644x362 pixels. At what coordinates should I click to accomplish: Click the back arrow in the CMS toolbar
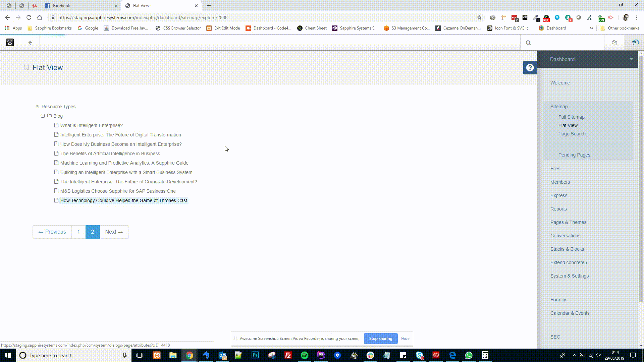click(30, 43)
